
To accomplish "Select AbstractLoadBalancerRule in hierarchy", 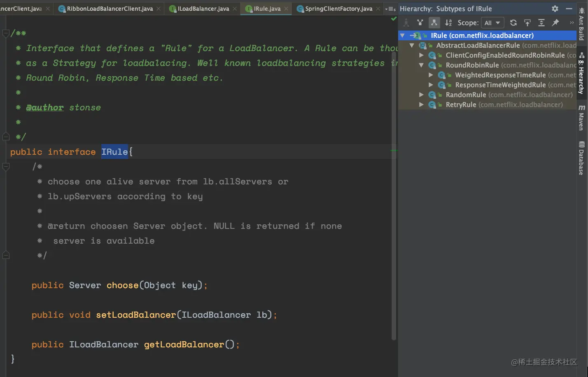I will [x=488, y=45].
